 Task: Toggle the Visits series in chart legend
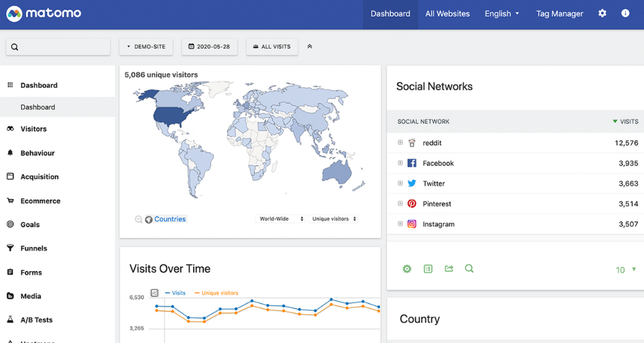tap(175, 293)
